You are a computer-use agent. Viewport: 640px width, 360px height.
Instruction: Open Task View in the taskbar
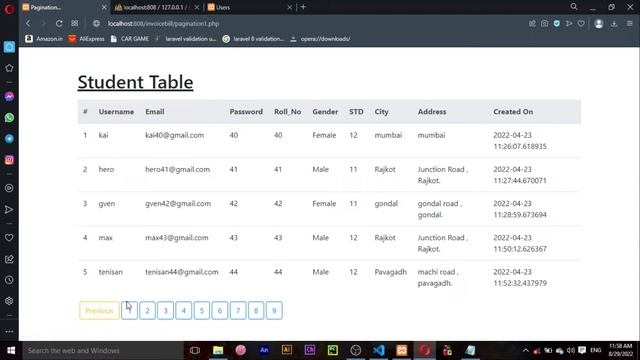pos(195,351)
